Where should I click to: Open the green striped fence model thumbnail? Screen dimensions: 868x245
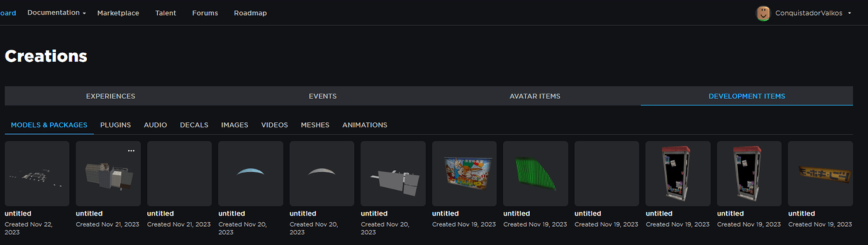click(535, 173)
